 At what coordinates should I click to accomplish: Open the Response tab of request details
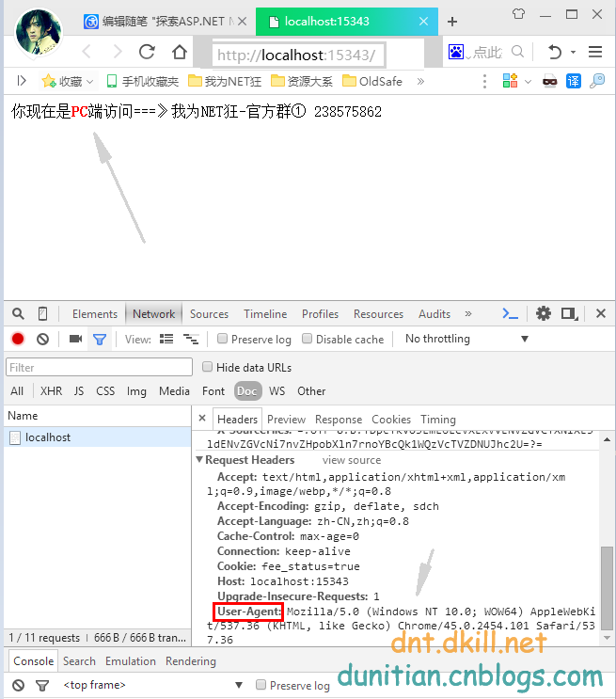[x=339, y=420]
